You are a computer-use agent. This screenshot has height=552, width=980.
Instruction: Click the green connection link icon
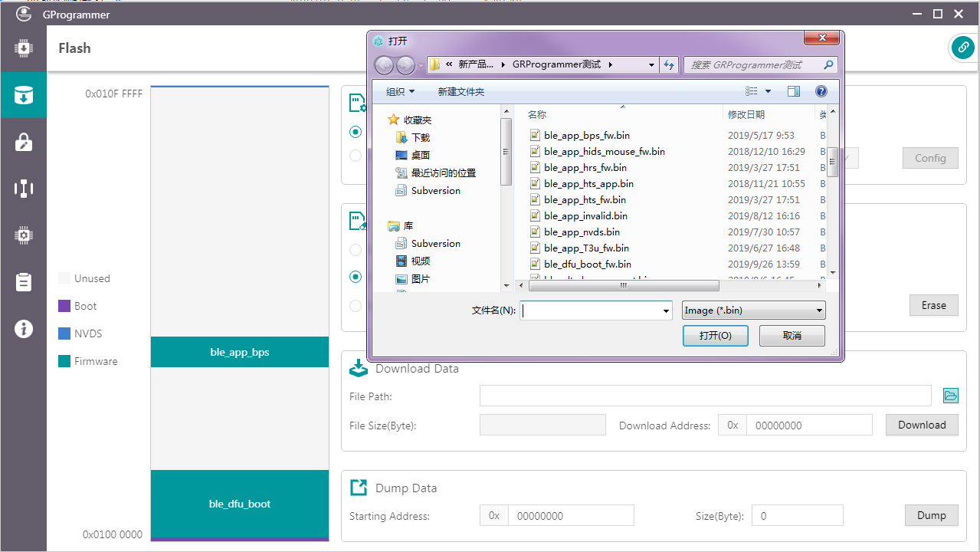[962, 48]
